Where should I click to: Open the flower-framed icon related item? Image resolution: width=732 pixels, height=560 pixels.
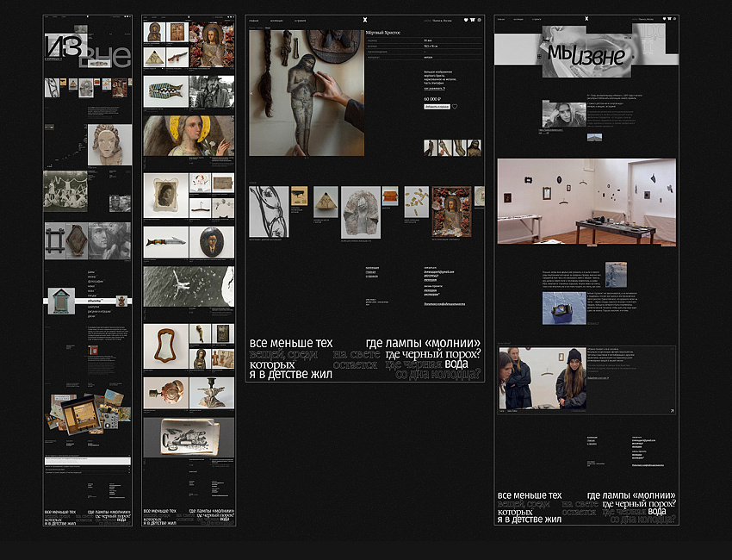click(x=452, y=212)
